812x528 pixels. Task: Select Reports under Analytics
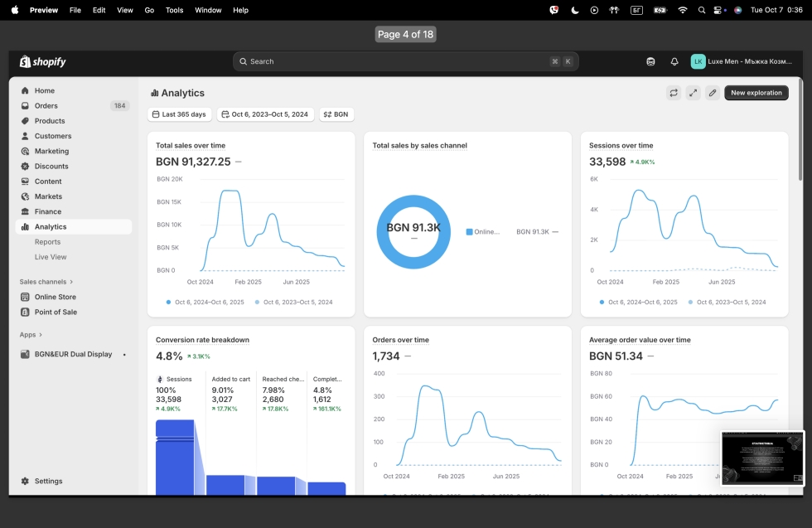point(47,242)
